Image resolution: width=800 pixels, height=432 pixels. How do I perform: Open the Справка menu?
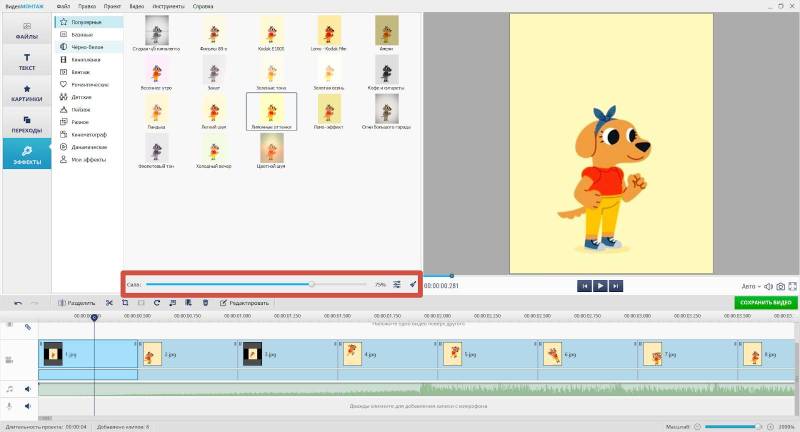coord(203,7)
